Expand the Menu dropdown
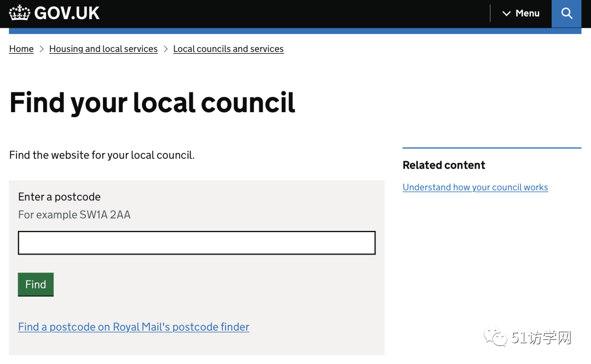The width and height of the screenshot is (591, 364). pos(521,14)
